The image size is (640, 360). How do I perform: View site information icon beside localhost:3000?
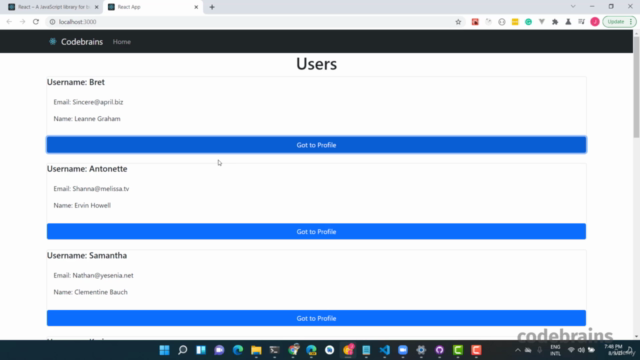pos(52,22)
